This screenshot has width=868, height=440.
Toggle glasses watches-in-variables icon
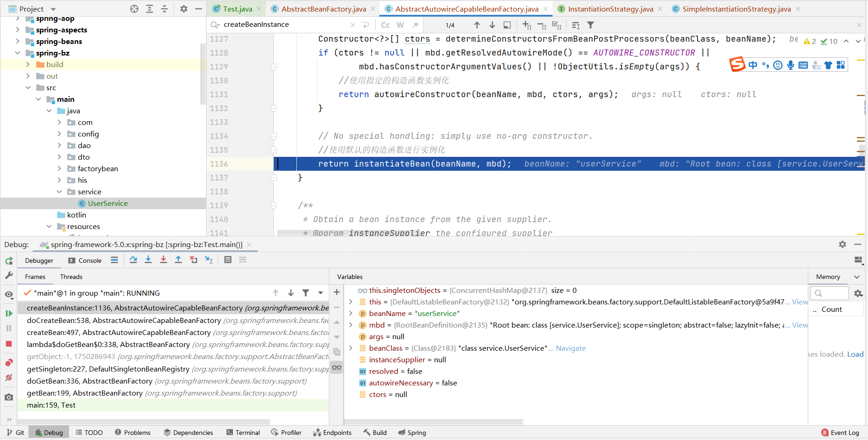pyautogui.click(x=337, y=367)
